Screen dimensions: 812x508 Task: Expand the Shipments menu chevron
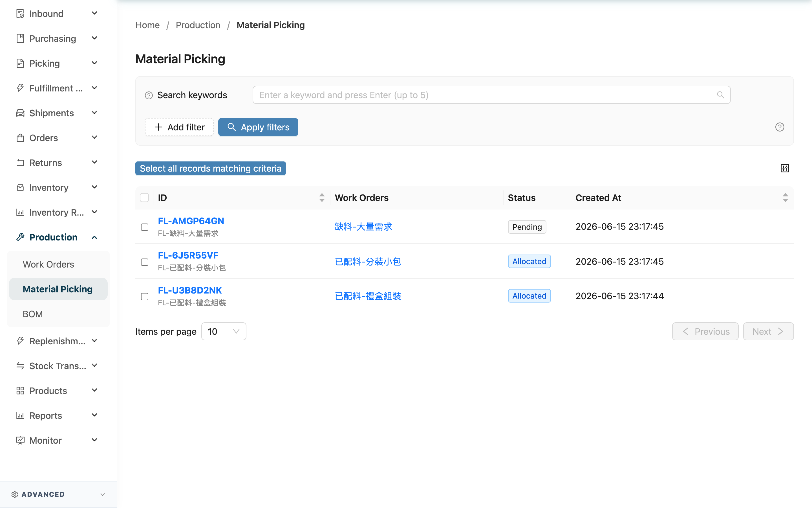95,113
